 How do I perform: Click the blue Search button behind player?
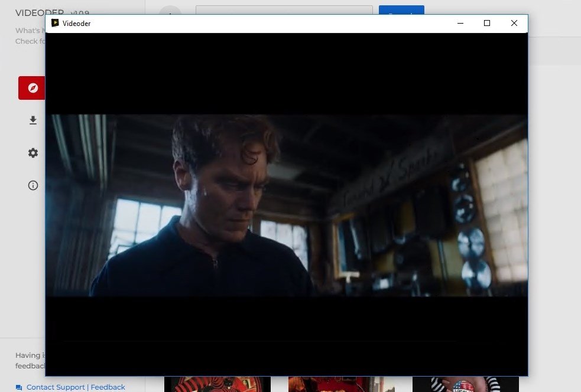[x=401, y=10]
